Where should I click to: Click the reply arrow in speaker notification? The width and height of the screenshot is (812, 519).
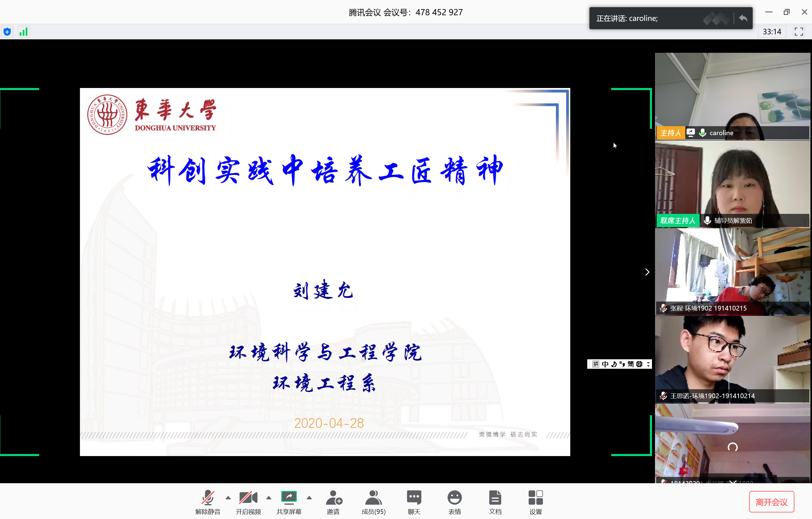coord(743,18)
